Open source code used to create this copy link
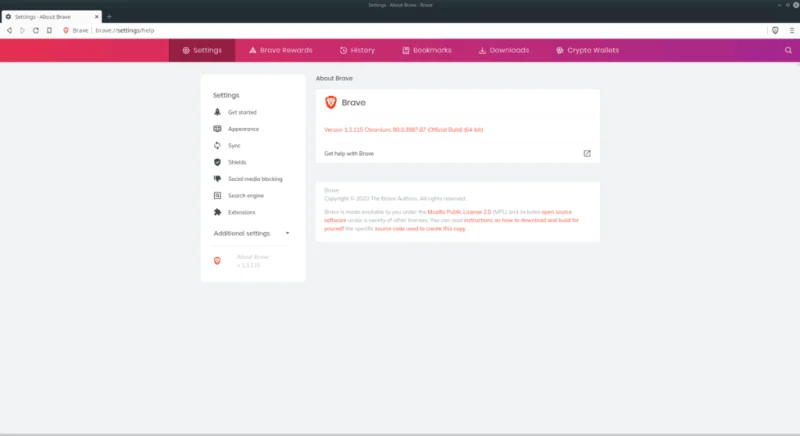800x436 pixels. [420, 228]
